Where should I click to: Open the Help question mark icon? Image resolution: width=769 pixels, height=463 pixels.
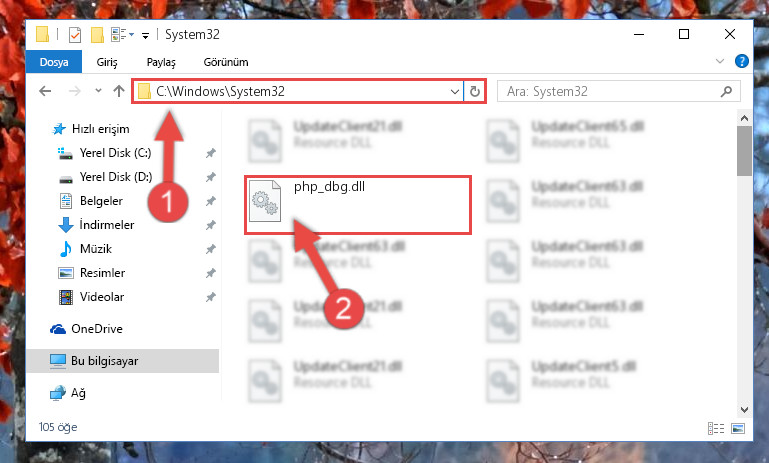pyautogui.click(x=742, y=61)
